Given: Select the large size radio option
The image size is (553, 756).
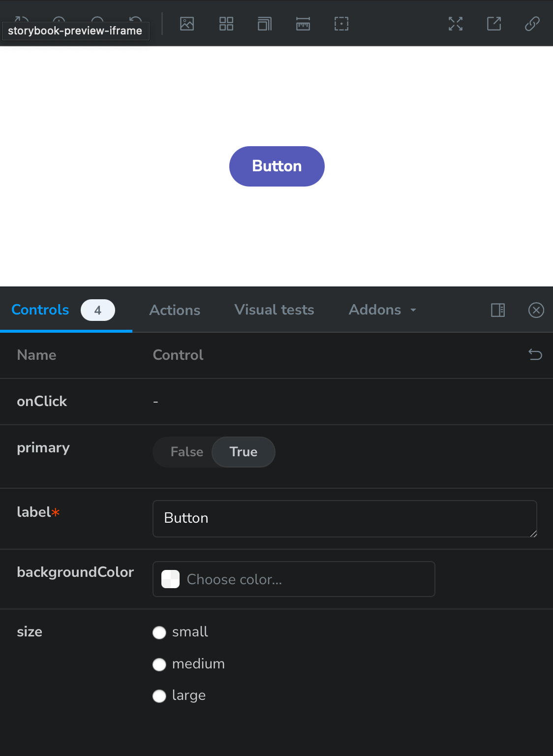Looking at the screenshot, I should [x=159, y=696].
